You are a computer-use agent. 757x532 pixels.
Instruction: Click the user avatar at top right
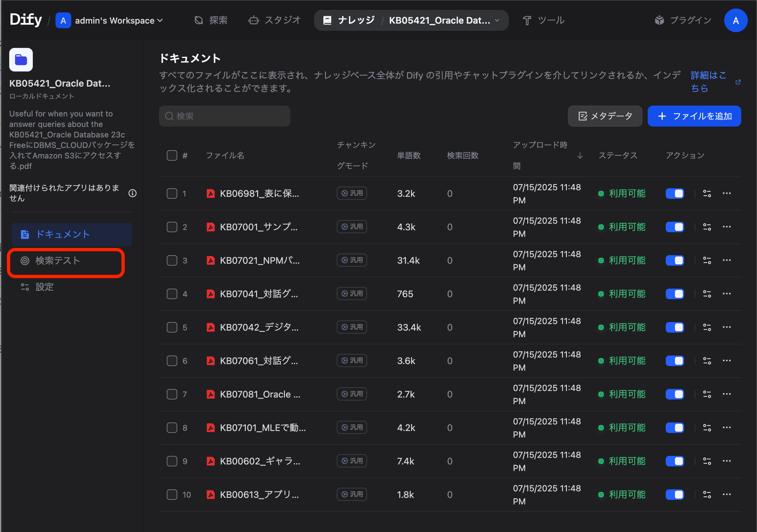click(736, 20)
